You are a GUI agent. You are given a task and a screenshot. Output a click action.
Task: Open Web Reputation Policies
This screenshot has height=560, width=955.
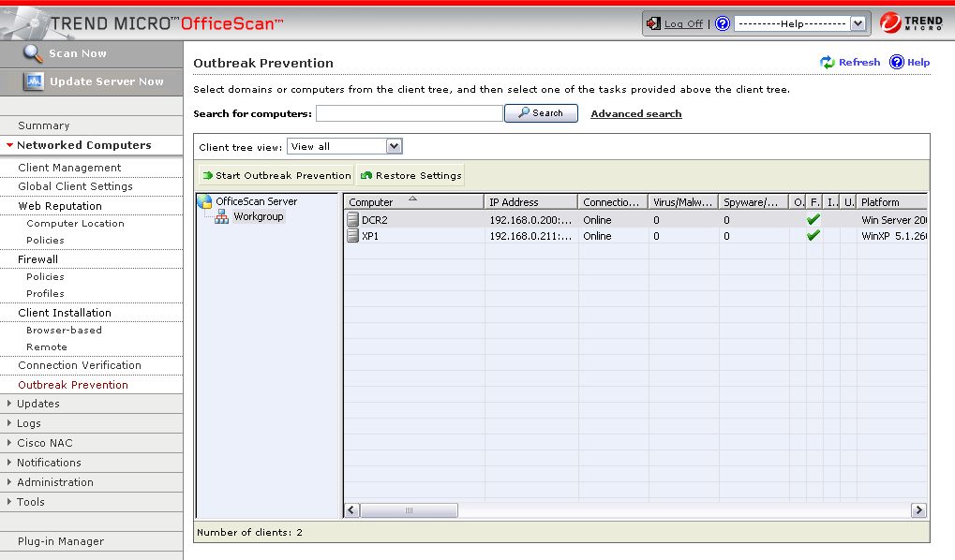tap(45, 240)
